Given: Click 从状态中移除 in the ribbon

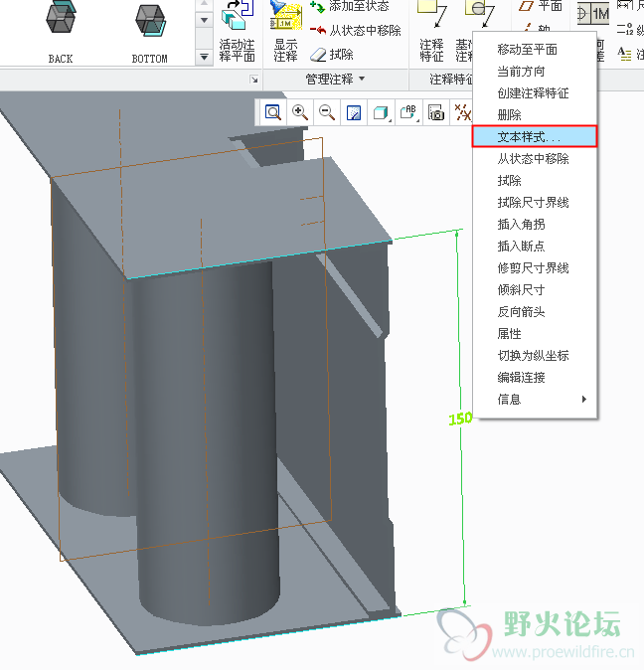Looking at the screenshot, I should pos(356,31).
